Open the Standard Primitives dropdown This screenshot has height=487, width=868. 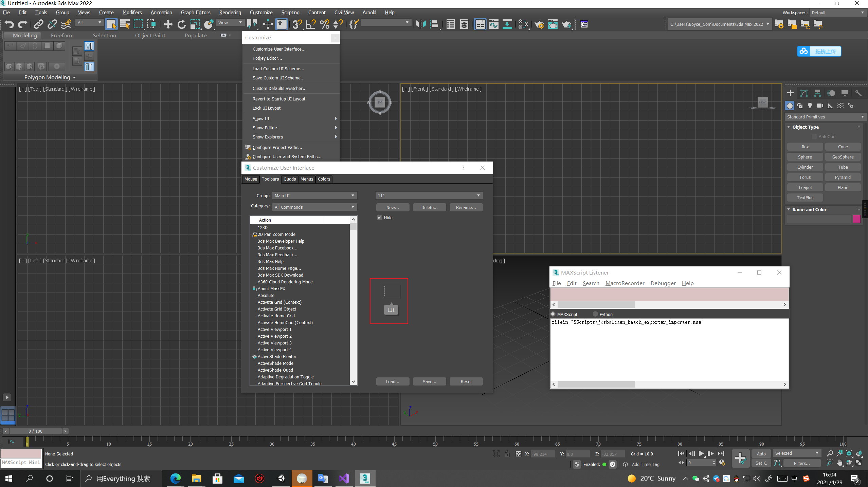[x=825, y=117]
